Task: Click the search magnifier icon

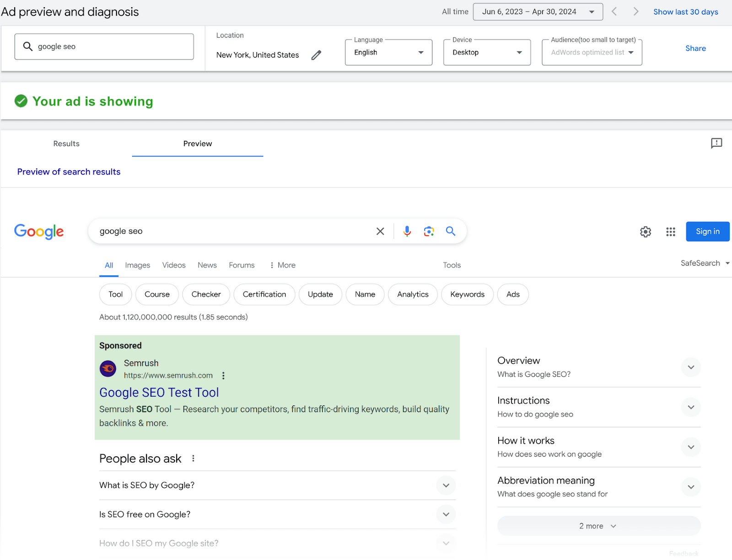Action: pos(451,231)
